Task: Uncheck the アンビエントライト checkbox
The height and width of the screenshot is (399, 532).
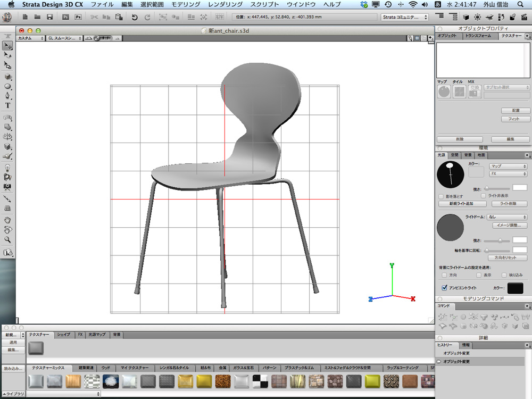Action: pos(444,288)
